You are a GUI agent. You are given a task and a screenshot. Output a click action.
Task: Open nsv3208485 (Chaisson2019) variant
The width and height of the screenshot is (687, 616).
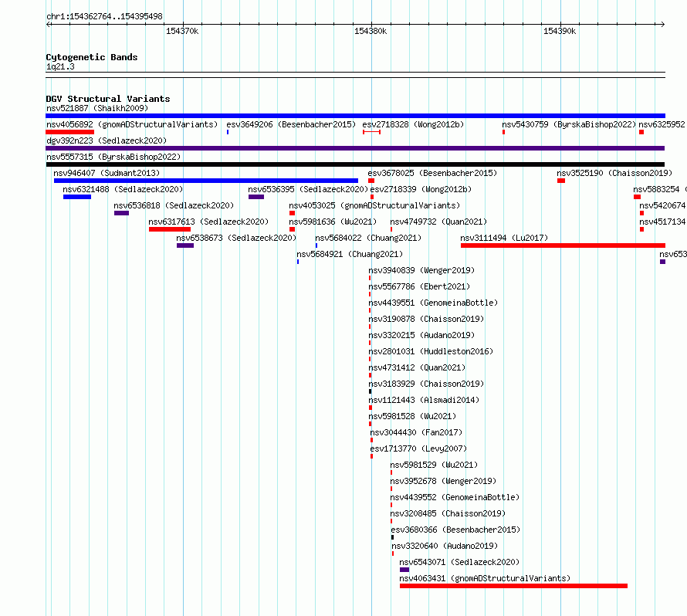pyautogui.click(x=448, y=513)
